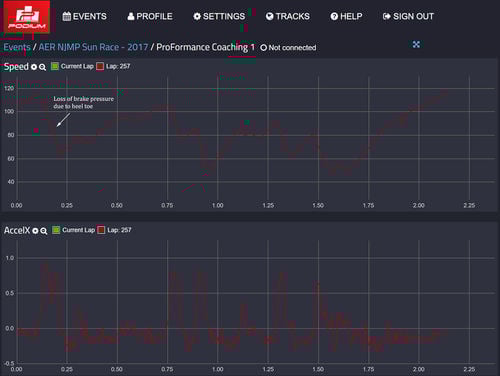
Task: Click the Podium logo
Action: click(27, 17)
